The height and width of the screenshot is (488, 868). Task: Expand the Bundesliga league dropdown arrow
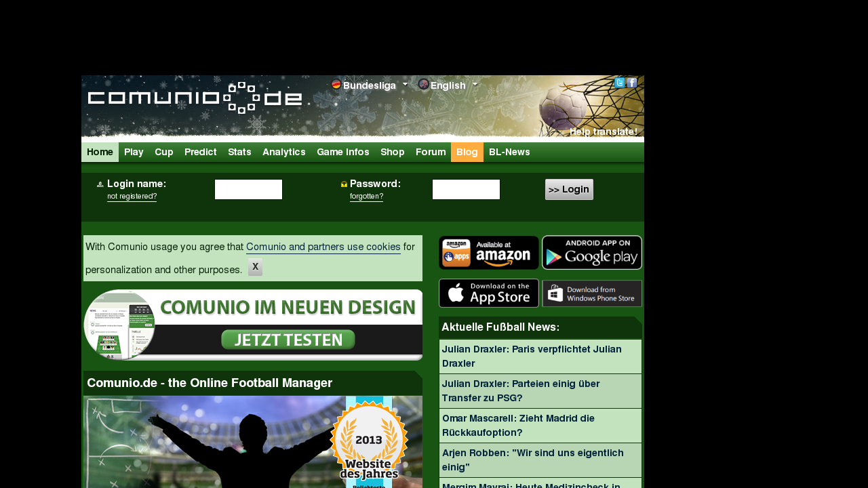pyautogui.click(x=405, y=85)
